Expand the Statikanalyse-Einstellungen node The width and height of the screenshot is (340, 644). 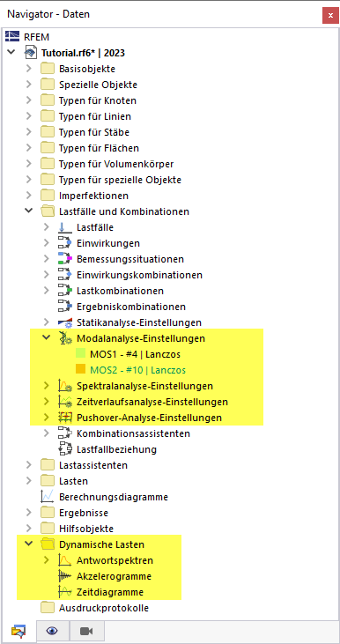(47, 322)
